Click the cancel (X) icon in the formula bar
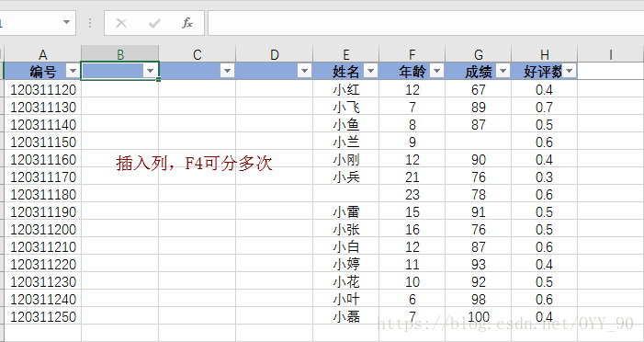Image resolution: width=644 pixels, height=342 pixels. coord(120,23)
